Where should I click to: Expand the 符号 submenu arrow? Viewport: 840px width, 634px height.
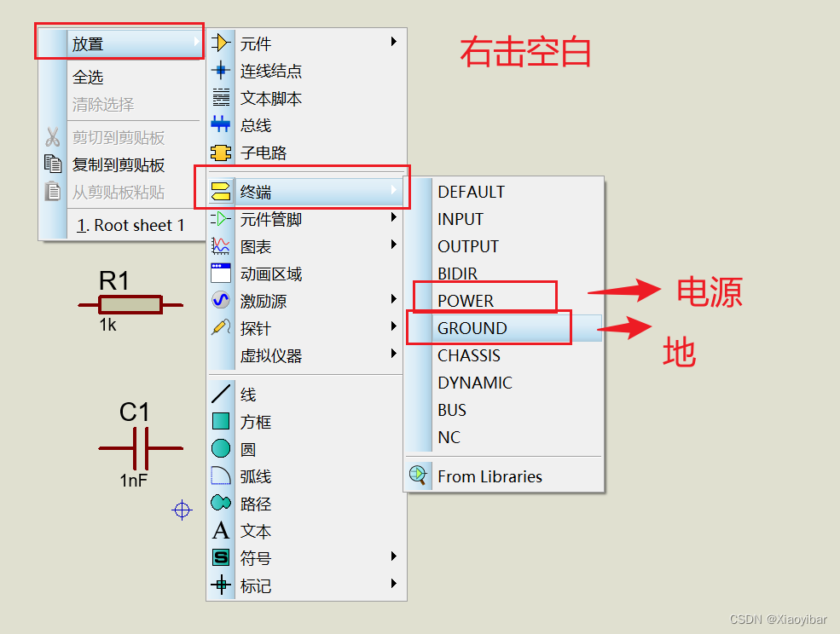394,556
